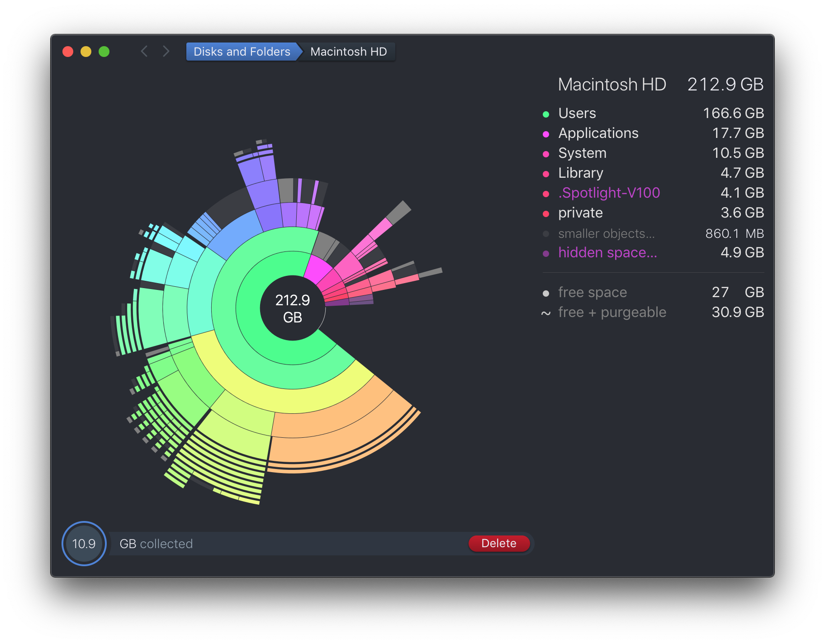This screenshot has height=644, width=825.
Task: Click the free + purgeable row
Action: coord(612,312)
